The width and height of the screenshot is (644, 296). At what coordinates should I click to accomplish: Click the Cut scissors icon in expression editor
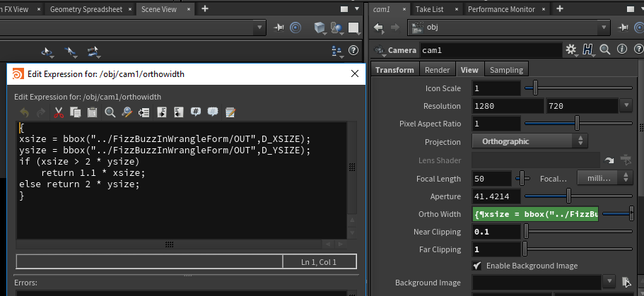coord(59,112)
